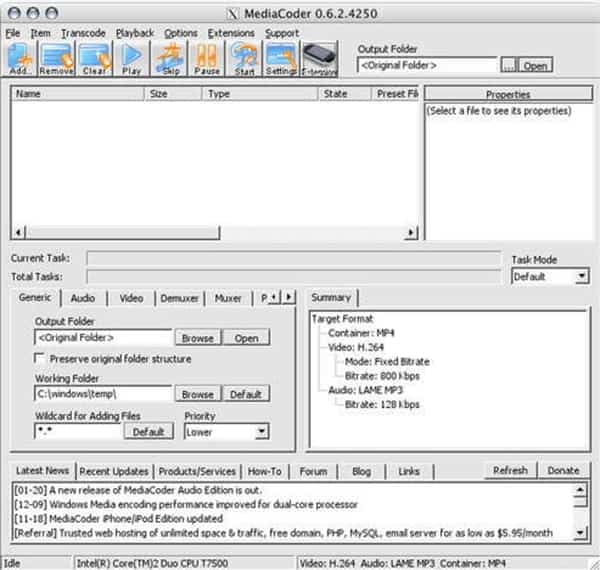
Task: Click the Skip toolbar icon
Action: (169, 59)
